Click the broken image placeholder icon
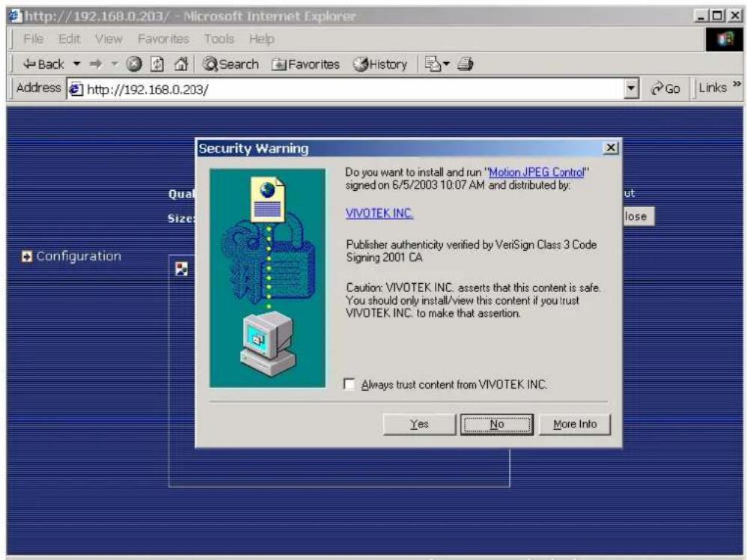The height and width of the screenshot is (560, 747). click(x=181, y=269)
